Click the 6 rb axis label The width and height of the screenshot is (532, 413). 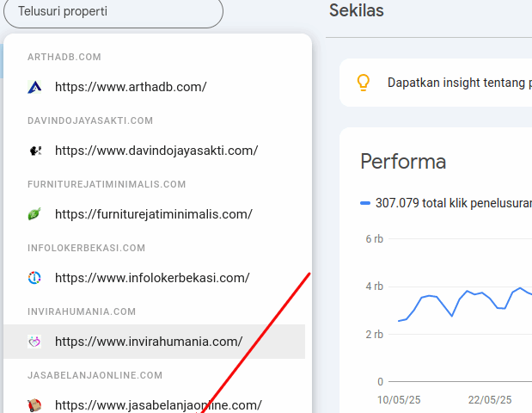coord(374,239)
